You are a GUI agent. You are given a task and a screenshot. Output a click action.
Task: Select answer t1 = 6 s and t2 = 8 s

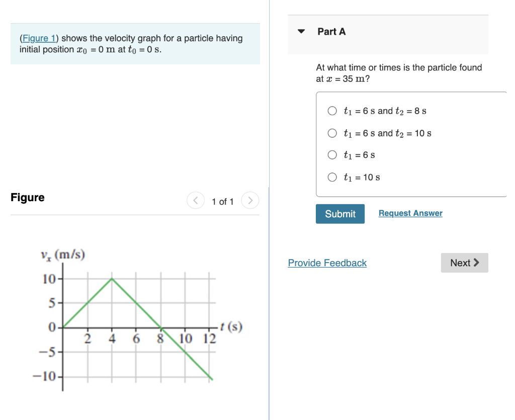[332, 111]
